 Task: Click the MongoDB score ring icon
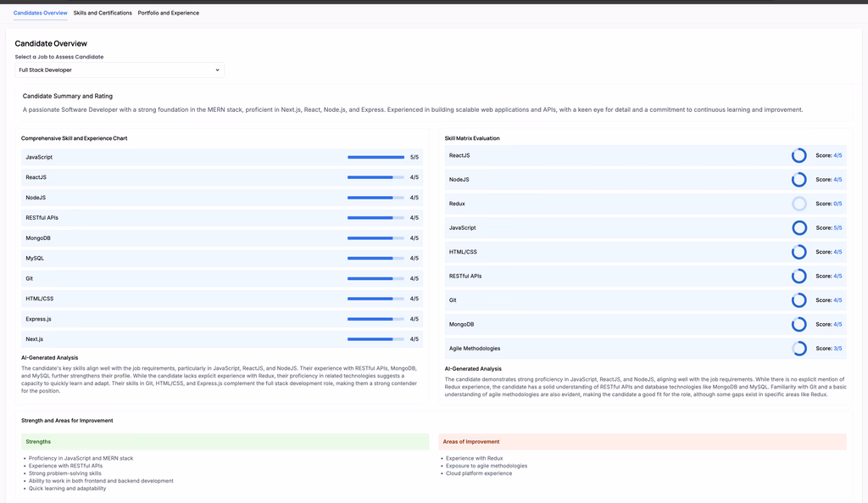[x=798, y=324]
